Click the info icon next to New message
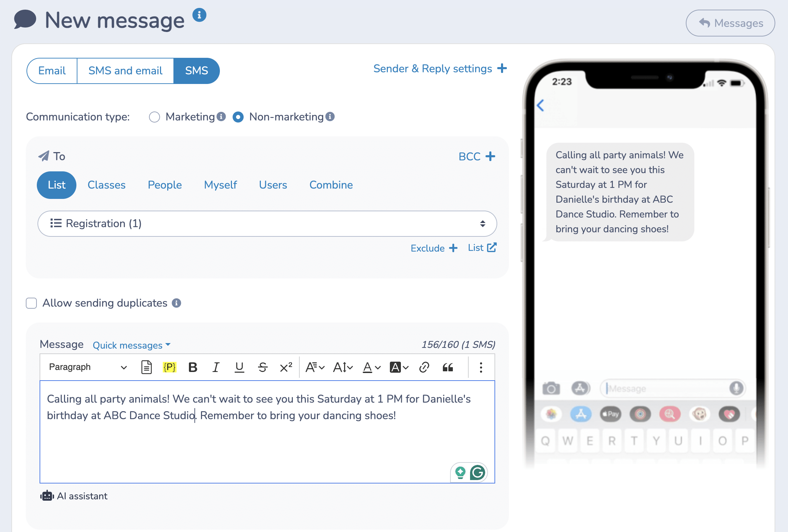The width and height of the screenshot is (788, 532). (199, 15)
